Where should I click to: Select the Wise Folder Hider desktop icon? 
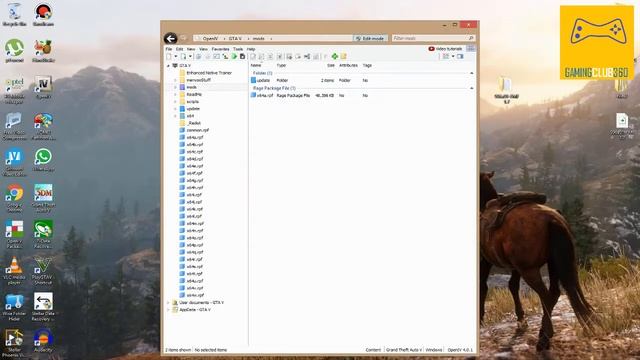tap(15, 306)
